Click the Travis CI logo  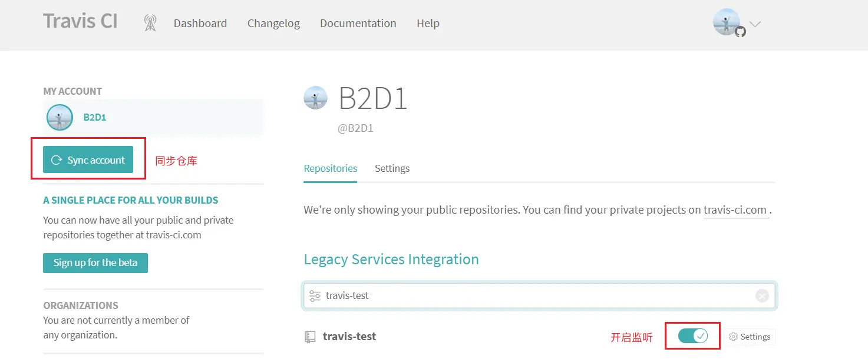click(x=80, y=22)
